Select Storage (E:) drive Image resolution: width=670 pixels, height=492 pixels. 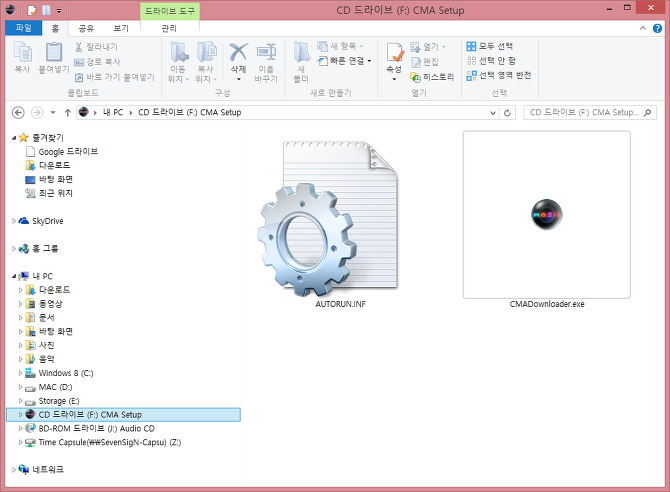52,401
